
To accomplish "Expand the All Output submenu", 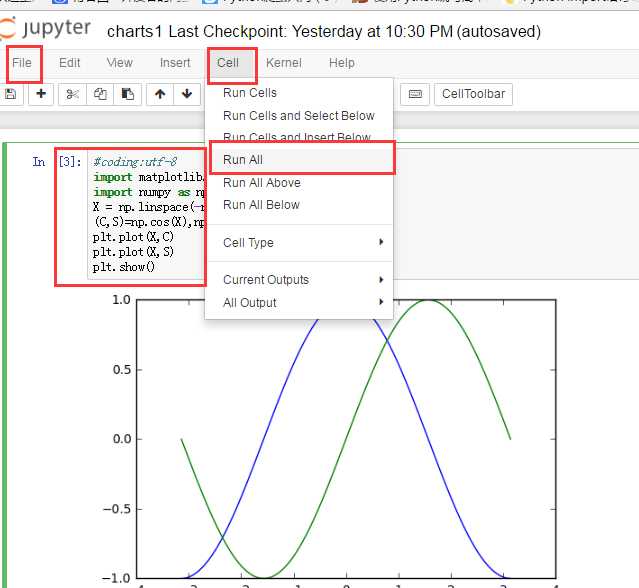I will tap(299, 303).
